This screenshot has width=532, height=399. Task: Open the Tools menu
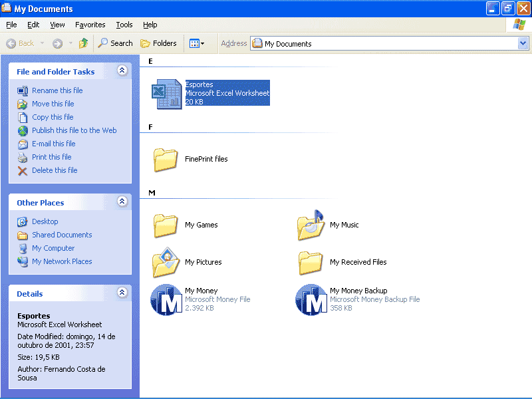tap(124, 25)
